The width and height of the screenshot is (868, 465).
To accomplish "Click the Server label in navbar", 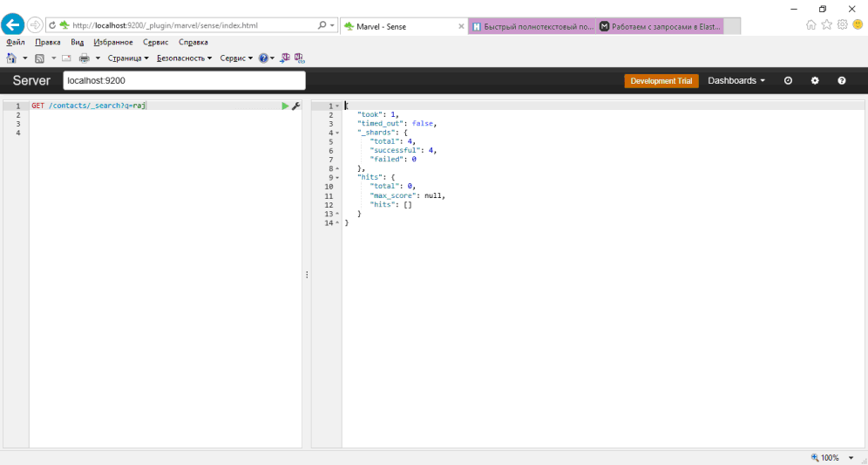I will tap(31, 80).
